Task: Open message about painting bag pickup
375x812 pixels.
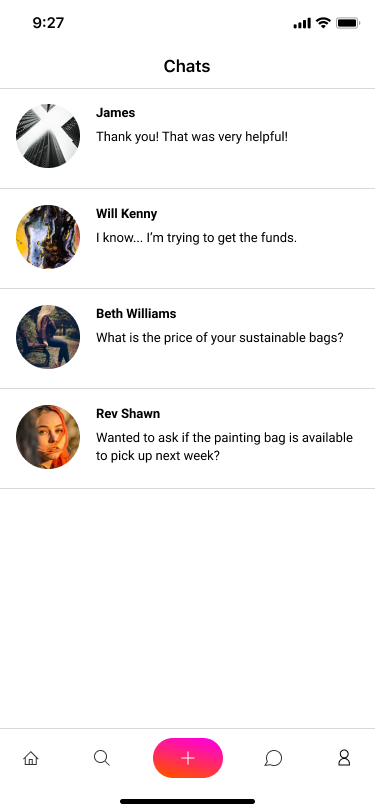Action: click(x=224, y=447)
